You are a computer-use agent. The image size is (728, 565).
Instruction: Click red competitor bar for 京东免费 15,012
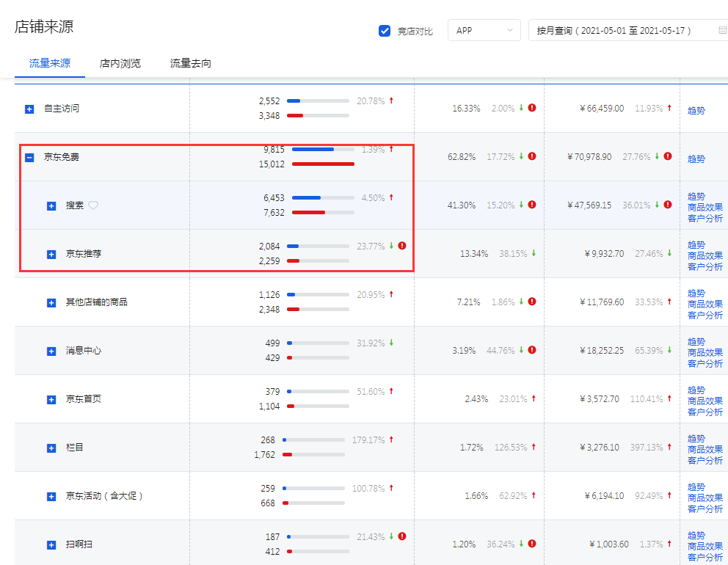tap(323, 164)
